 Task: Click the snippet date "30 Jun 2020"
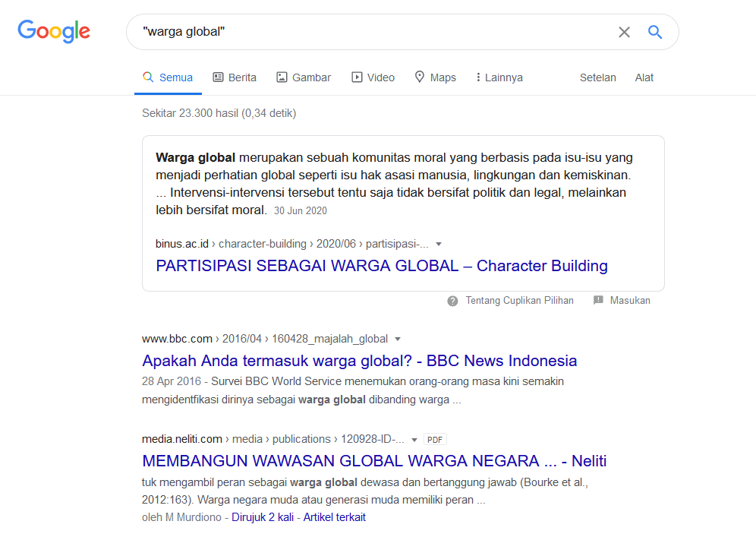pos(301,211)
